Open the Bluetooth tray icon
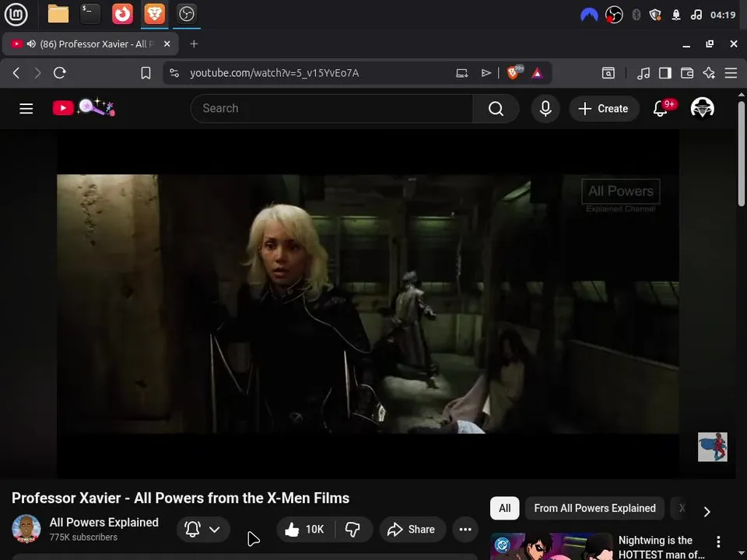The image size is (747, 560). coord(636,15)
